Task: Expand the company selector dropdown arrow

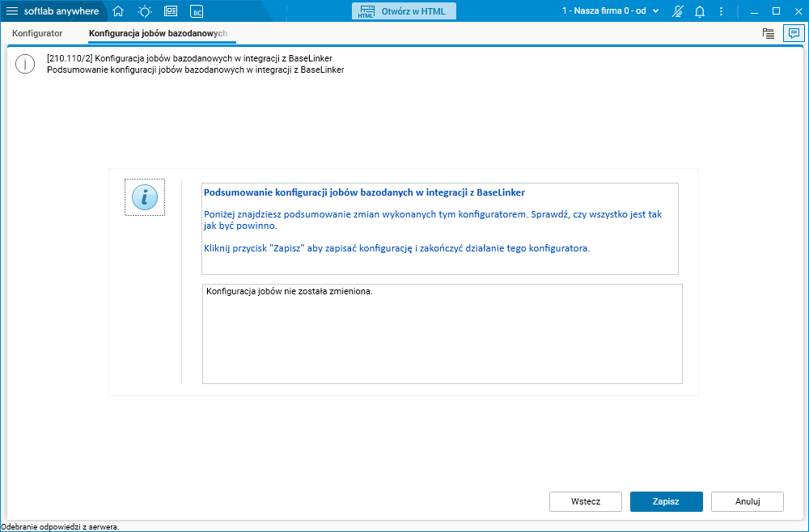Action: [656, 11]
